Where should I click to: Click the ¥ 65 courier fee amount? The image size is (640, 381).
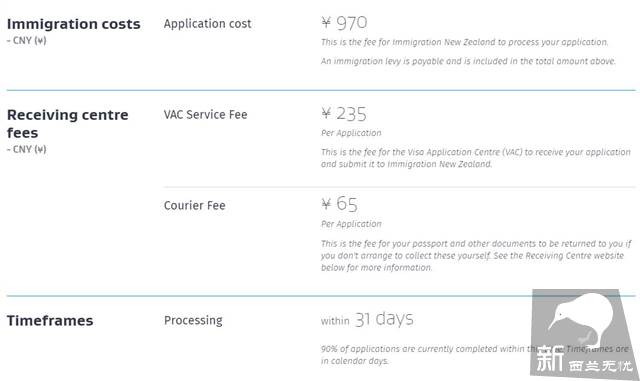pyautogui.click(x=339, y=204)
